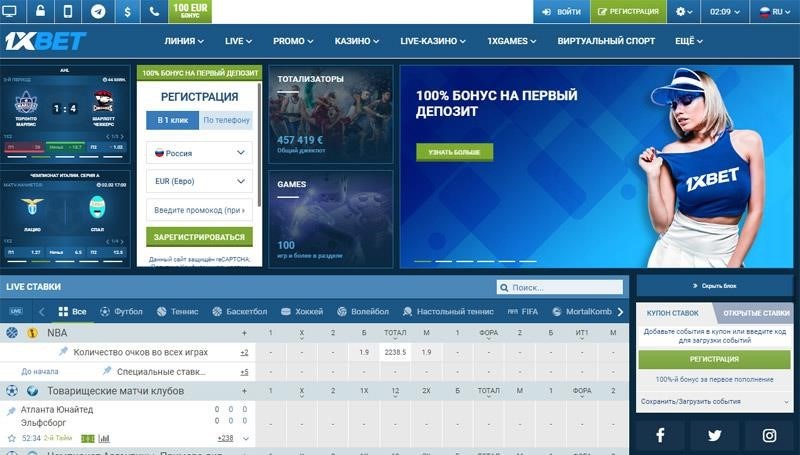
Task: Open the Toronto vs Charlotte AHL match card
Action: [65, 114]
